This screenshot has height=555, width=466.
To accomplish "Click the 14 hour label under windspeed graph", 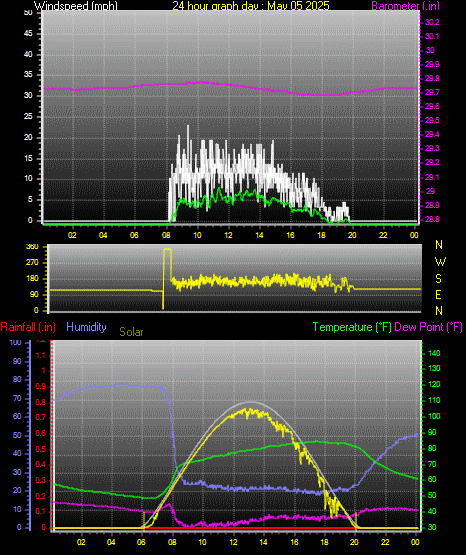I will tap(259, 235).
